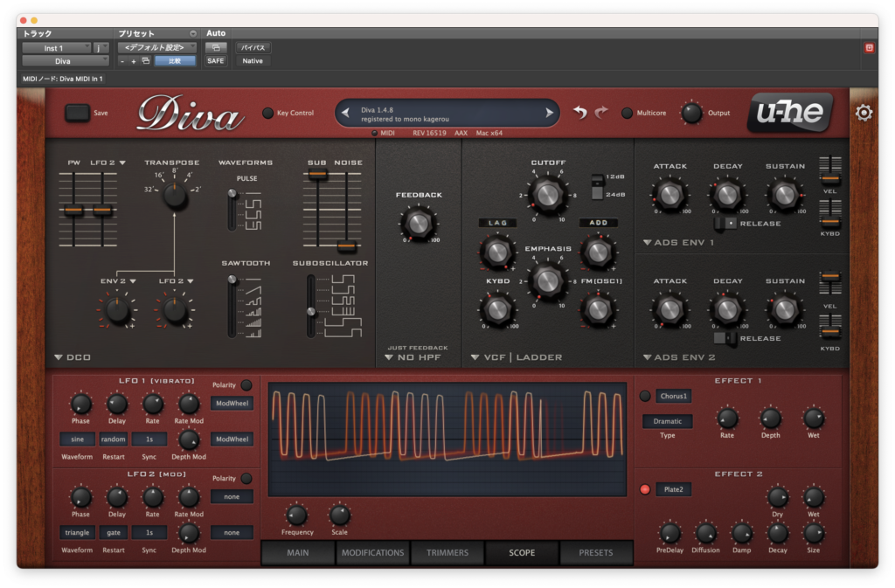
Task: Click the Save button square
Action: click(x=77, y=113)
